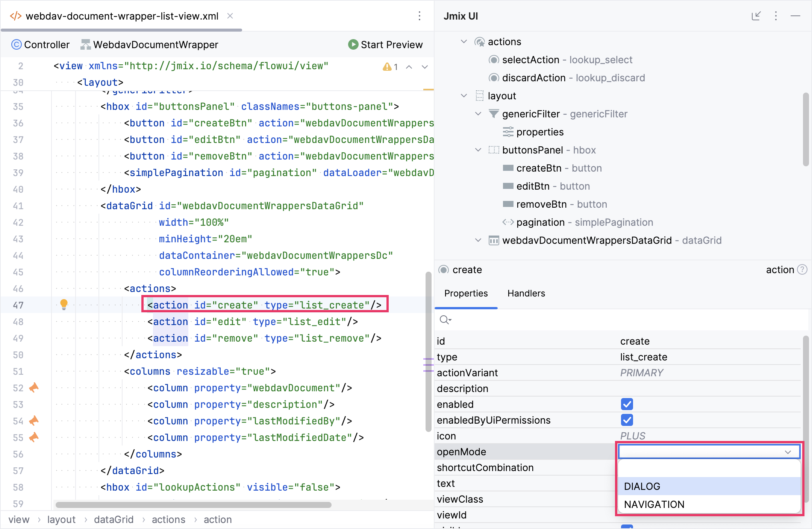Open editor tab options three-dot menu
The height and width of the screenshot is (529, 812).
click(420, 16)
